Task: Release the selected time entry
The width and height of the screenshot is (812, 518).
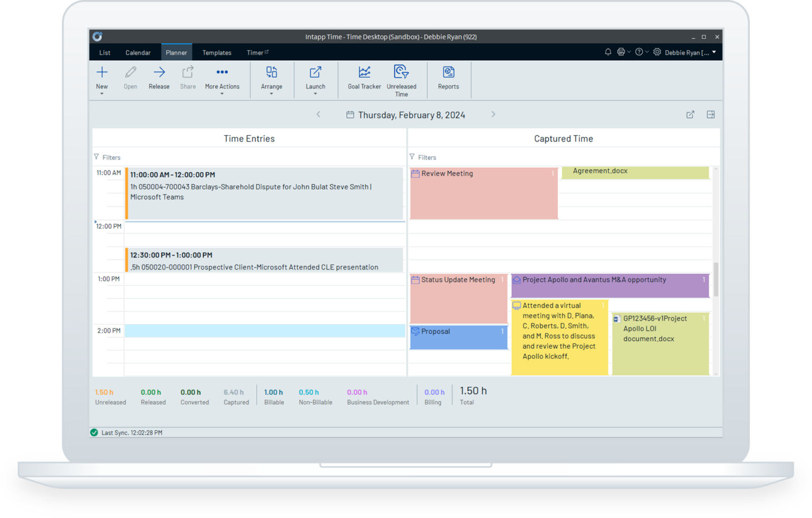Action: (x=159, y=78)
